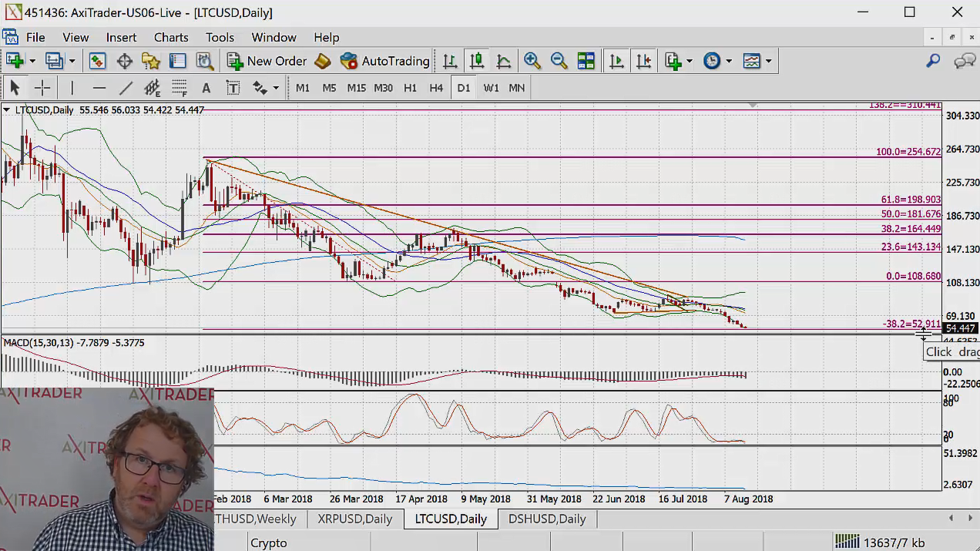This screenshot has height=551, width=980.
Task: Select the equidistant channel tool
Action: click(x=152, y=88)
